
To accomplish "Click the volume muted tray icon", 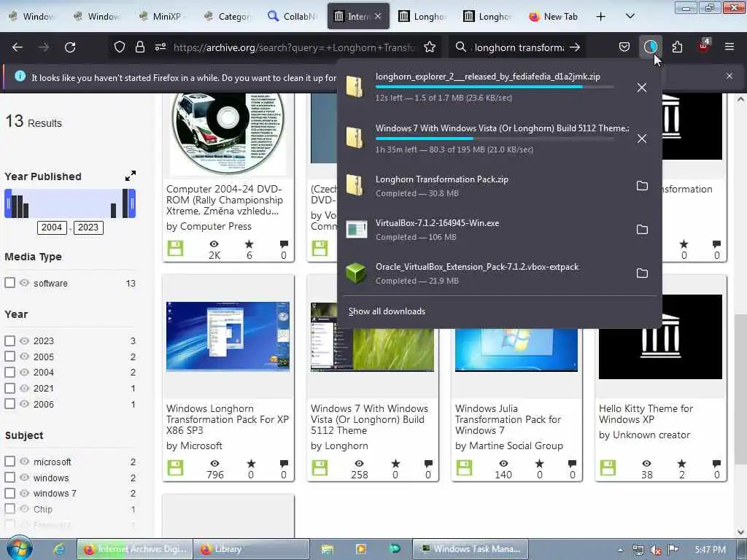I will pyautogui.click(x=656, y=550).
